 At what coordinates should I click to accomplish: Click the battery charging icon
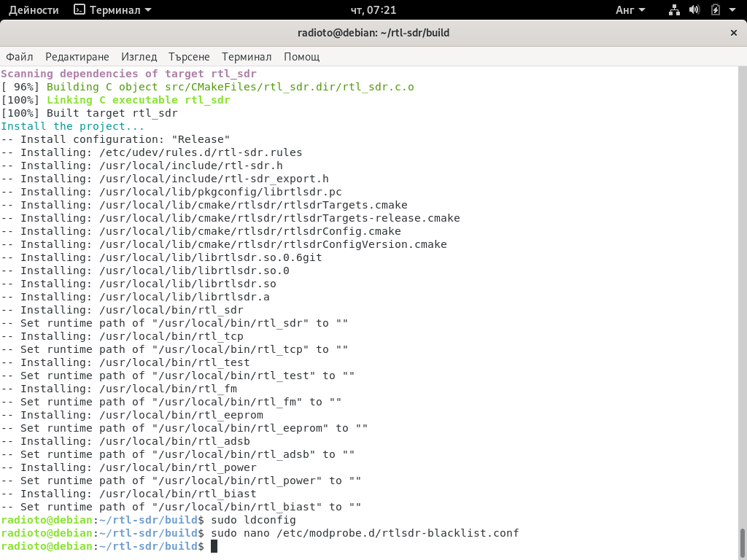715,10
